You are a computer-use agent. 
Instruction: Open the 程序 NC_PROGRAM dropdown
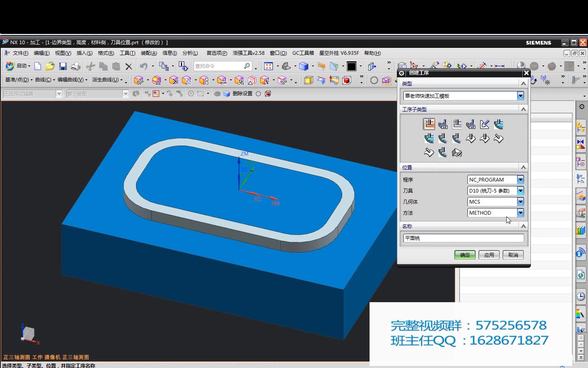click(x=520, y=180)
